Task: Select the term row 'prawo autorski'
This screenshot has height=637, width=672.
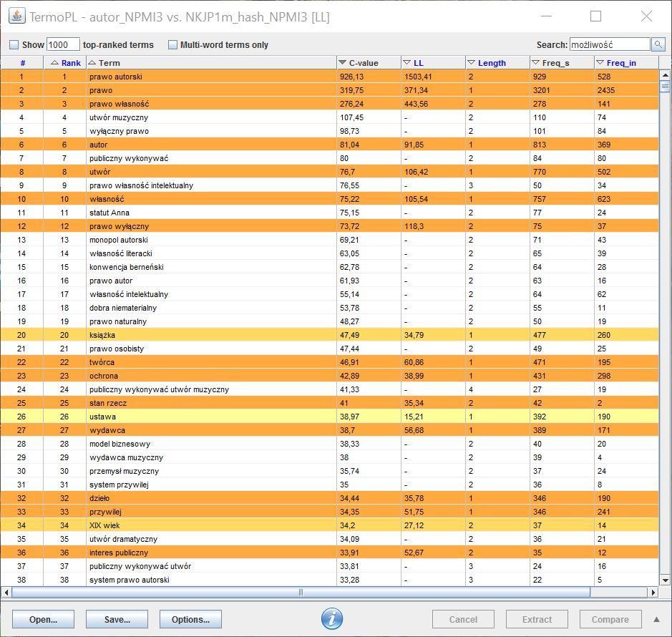Action: pos(330,77)
